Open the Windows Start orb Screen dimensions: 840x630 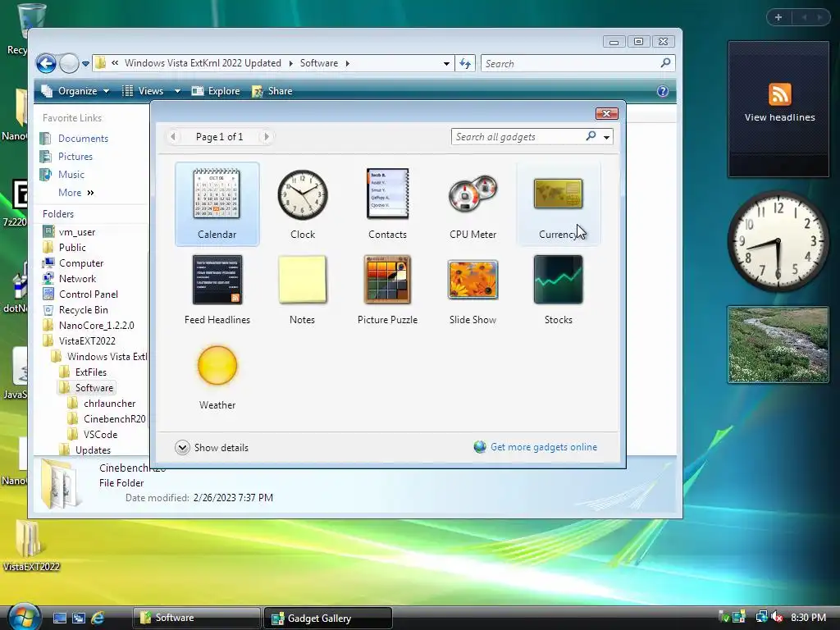(x=24, y=617)
